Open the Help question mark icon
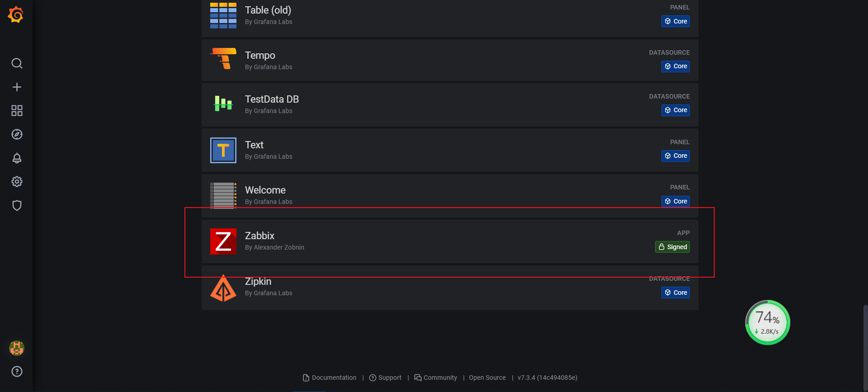The width and height of the screenshot is (868, 392). [17, 372]
